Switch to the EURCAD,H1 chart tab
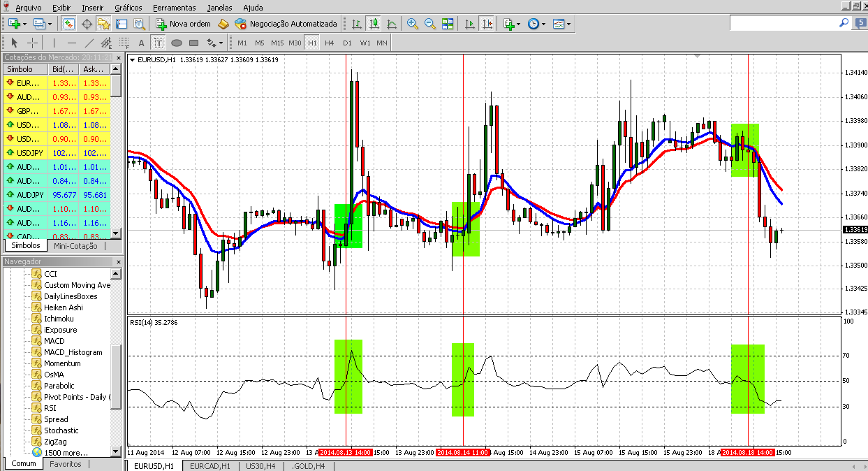 pyautogui.click(x=210, y=465)
